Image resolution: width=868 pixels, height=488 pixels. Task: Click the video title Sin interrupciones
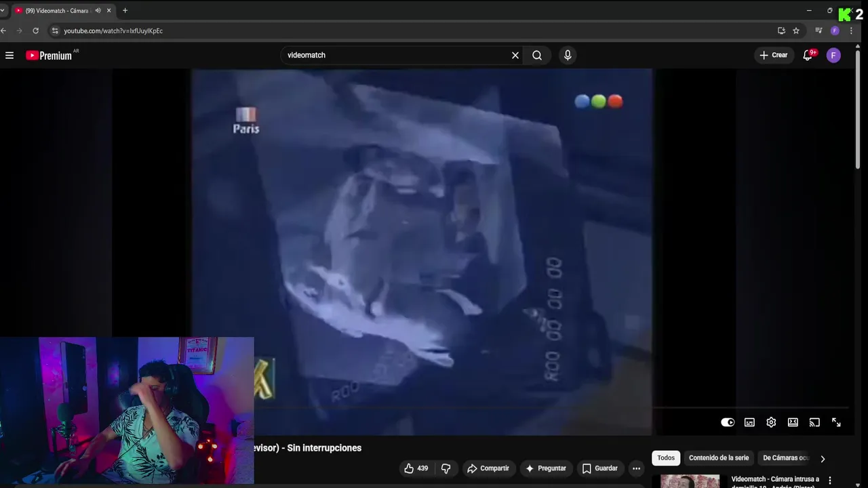pyautogui.click(x=308, y=448)
